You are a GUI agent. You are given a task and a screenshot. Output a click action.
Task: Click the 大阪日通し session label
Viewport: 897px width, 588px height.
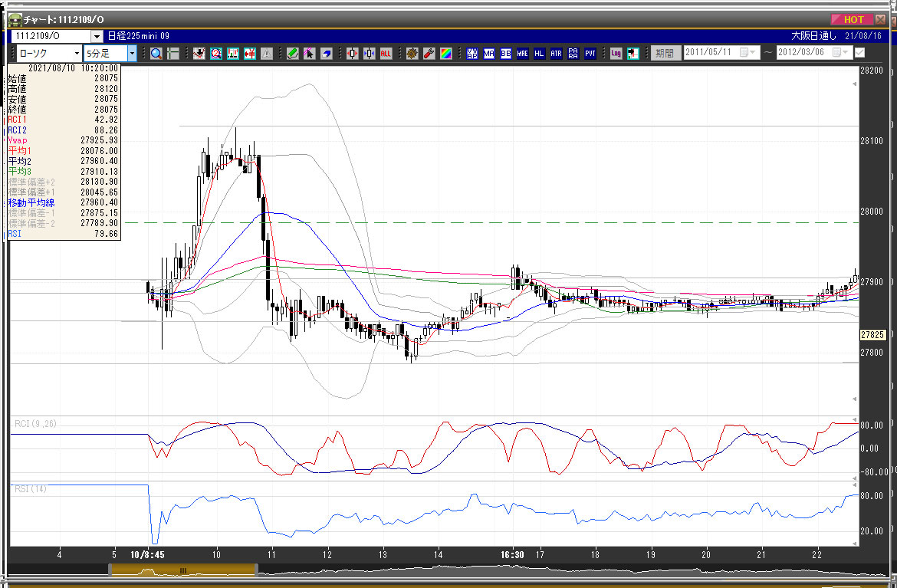(813, 36)
